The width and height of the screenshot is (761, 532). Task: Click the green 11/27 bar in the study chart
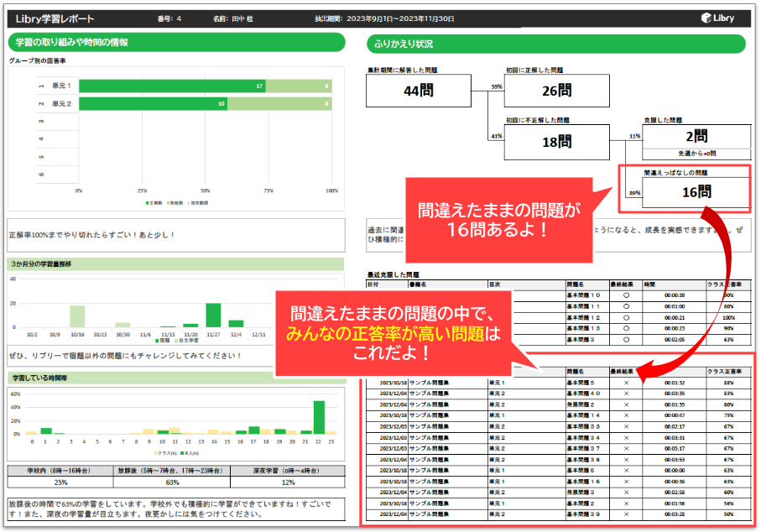tap(213, 314)
